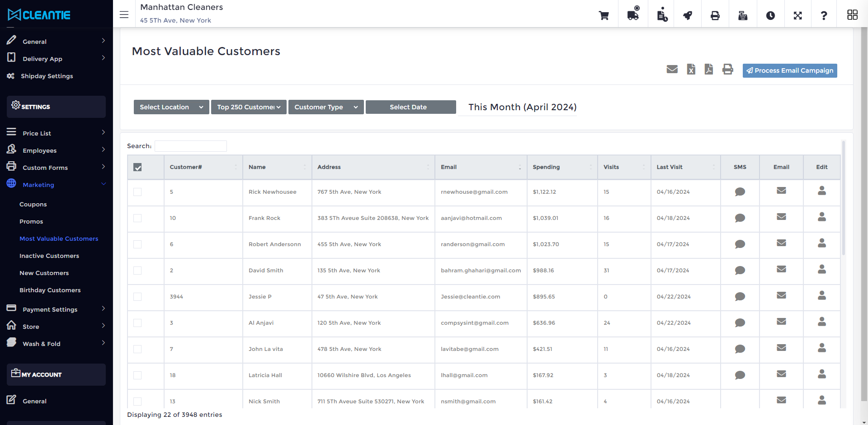Check the box for David Smith
Screen dimensions: 868x425
pos(137,271)
